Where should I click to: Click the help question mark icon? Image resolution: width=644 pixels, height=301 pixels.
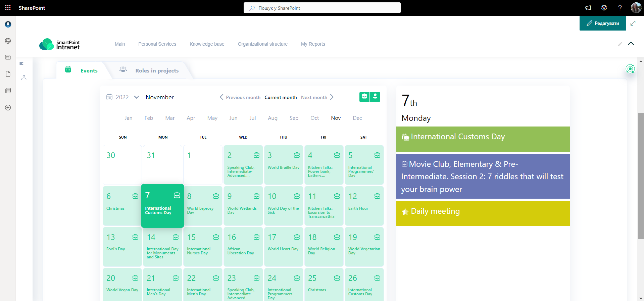[x=620, y=8]
